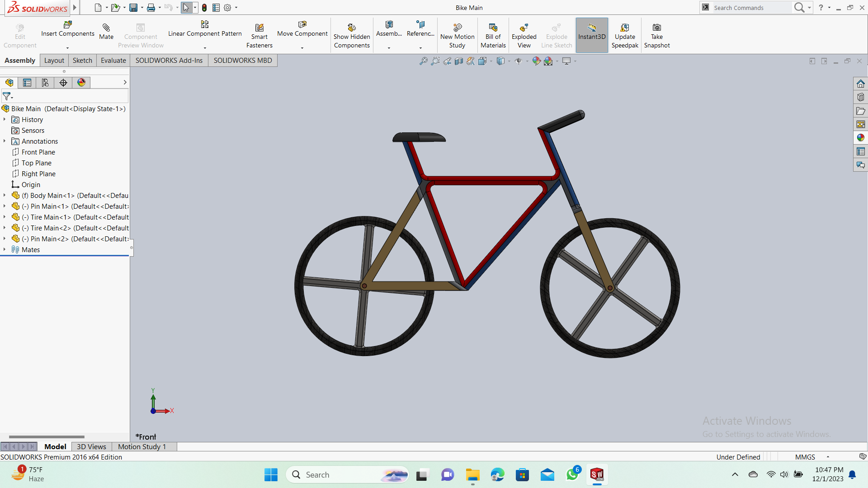Save the document via toolbar
Image resolution: width=868 pixels, height=488 pixels.
[x=133, y=8]
